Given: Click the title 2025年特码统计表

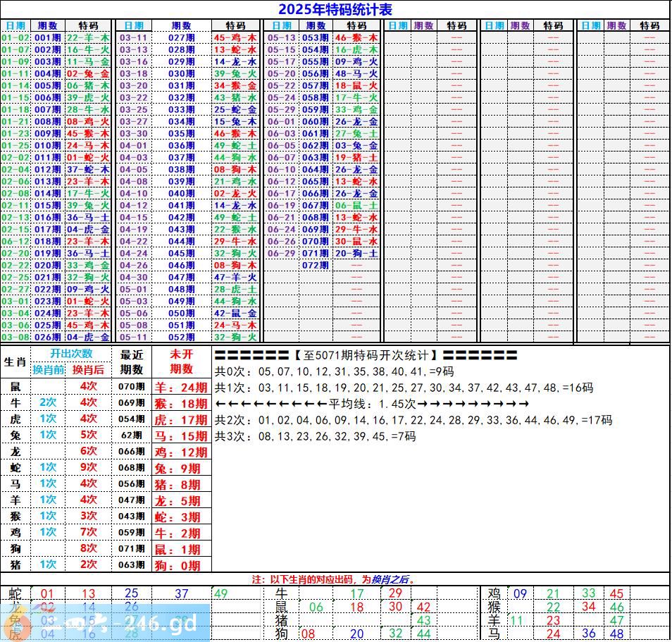Looking at the screenshot, I should 335,9.
